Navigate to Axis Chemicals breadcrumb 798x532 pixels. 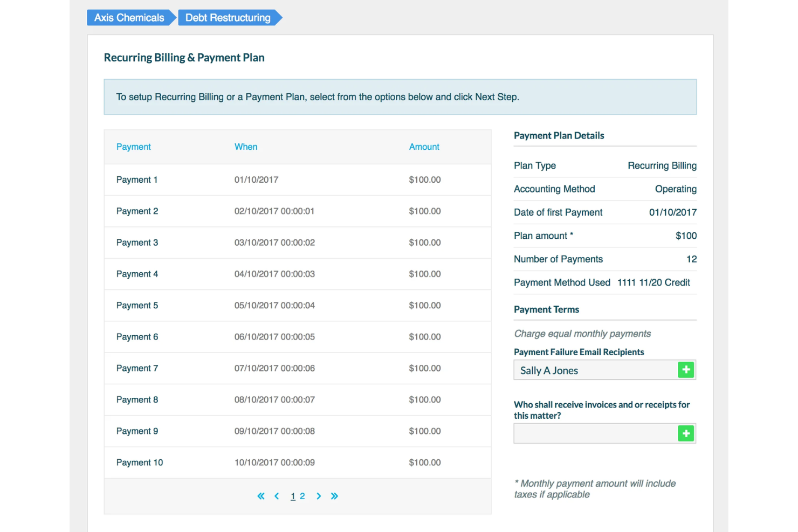[129, 17]
